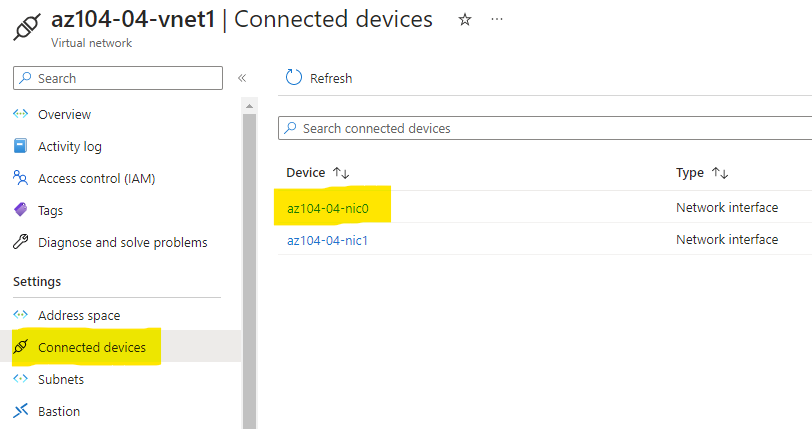Click the wrench Diagnose icon
This screenshot has height=429, width=812.
21,241
